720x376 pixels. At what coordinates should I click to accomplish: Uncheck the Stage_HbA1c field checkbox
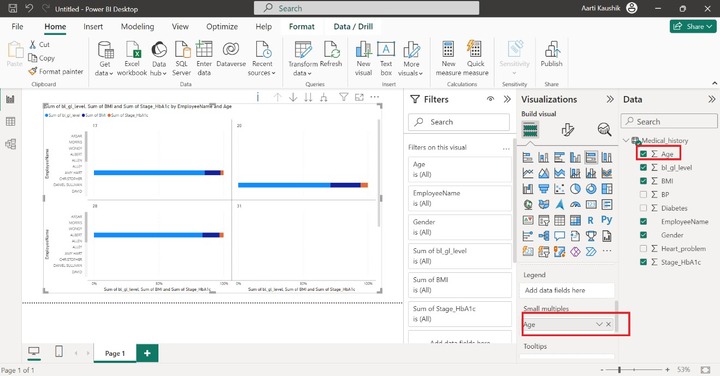(x=643, y=262)
